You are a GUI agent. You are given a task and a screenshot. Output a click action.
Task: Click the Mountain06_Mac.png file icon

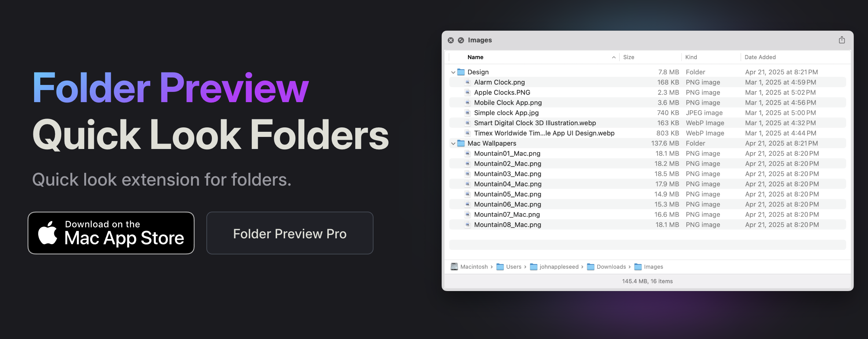(467, 204)
